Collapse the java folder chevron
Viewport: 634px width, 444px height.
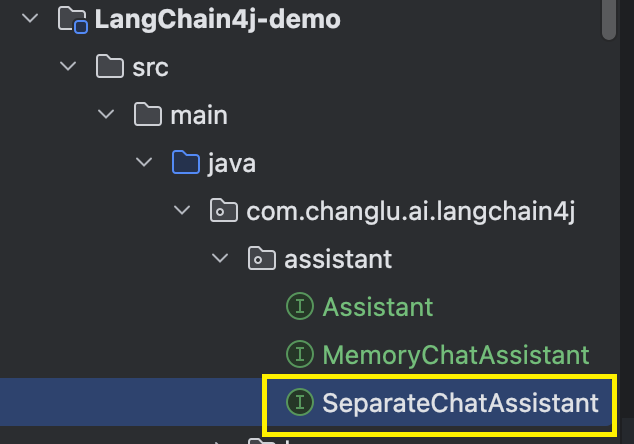(144, 162)
